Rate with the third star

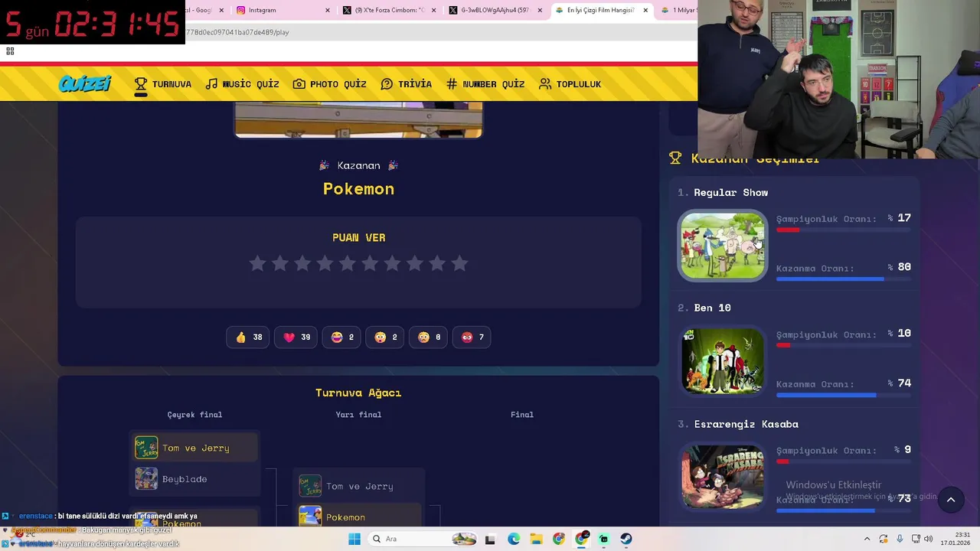point(302,263)
